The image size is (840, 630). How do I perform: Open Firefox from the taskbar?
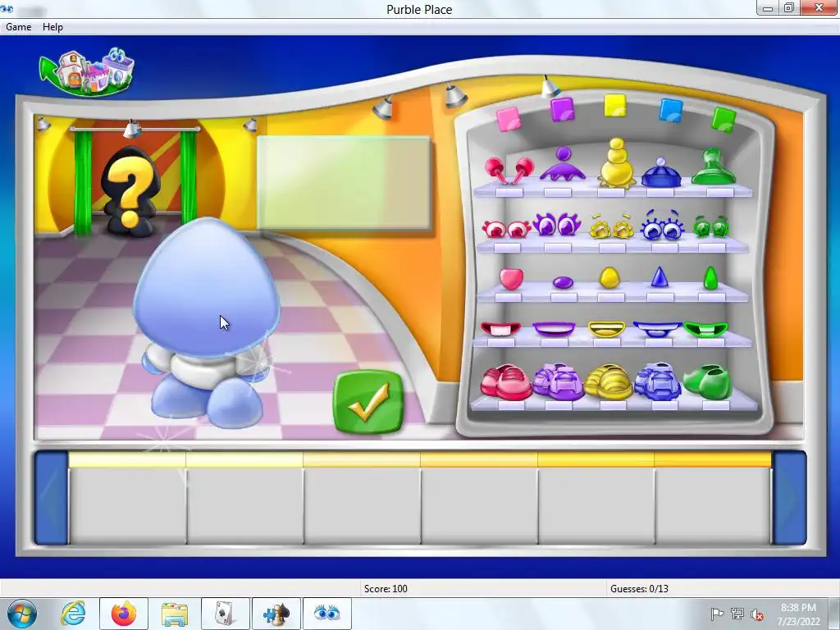124,614
